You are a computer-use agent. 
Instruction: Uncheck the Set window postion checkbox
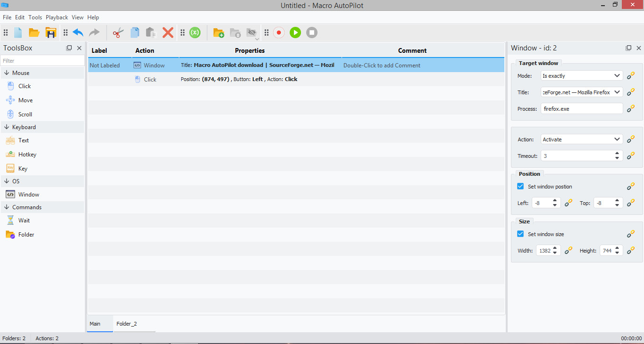(x=520, y=187)
